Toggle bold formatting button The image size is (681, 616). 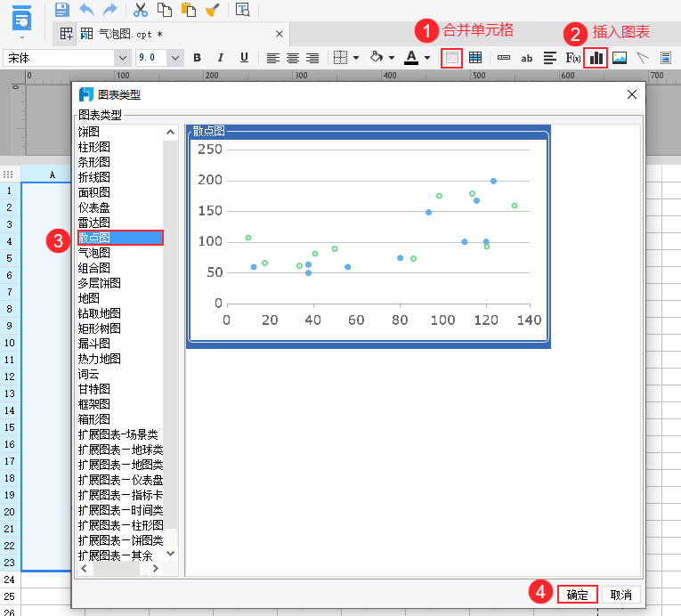tap(197, 58)
